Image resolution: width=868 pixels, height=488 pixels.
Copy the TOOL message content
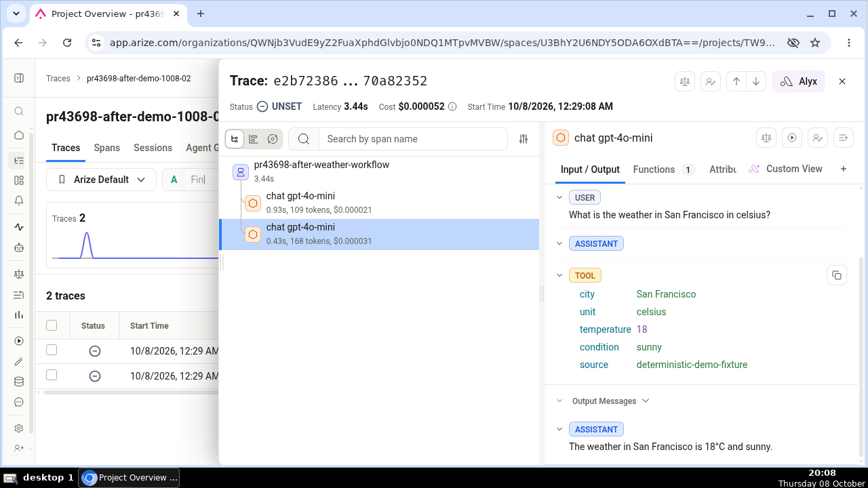click(837, 275)
